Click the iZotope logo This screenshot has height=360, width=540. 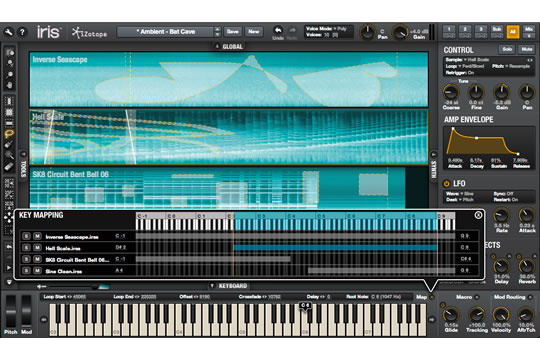coord(90,33)
